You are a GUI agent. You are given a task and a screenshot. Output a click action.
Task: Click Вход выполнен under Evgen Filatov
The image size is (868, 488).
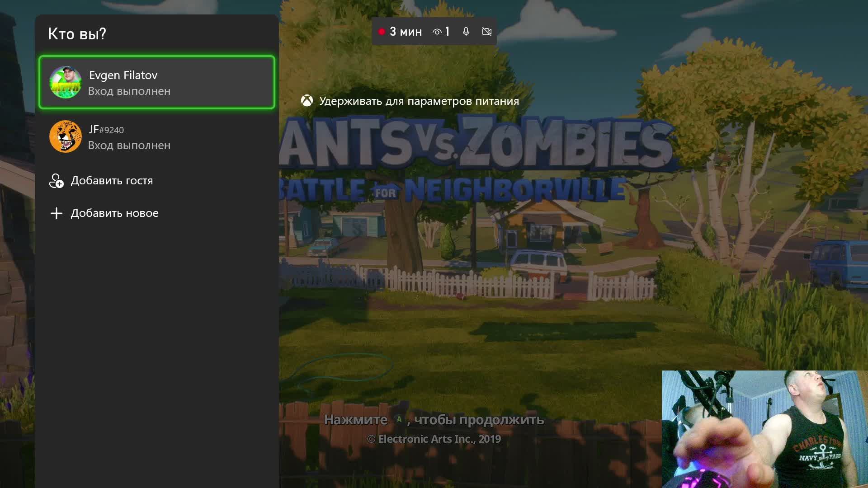tap(129, 91)
